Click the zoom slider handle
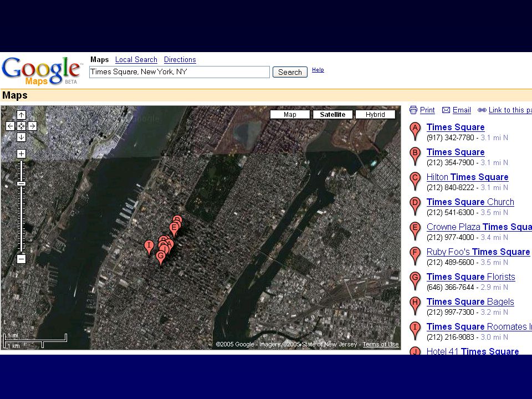This screenshot has width=532, height=399. point(21,183)
